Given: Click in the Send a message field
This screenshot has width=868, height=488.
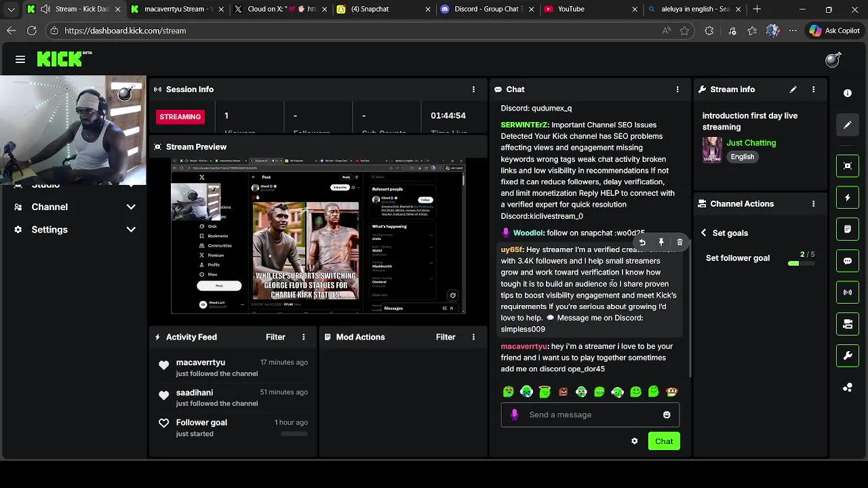Looking at the screenshot, I should 590,415.
